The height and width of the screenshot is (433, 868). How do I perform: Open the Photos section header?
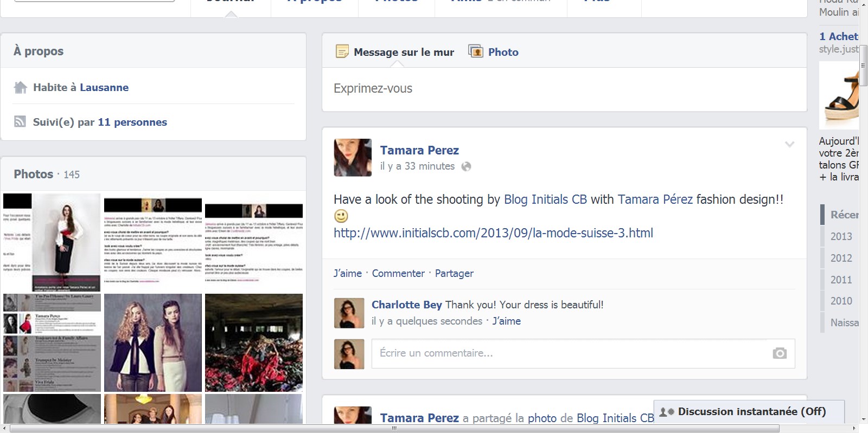tap(34, 174)
